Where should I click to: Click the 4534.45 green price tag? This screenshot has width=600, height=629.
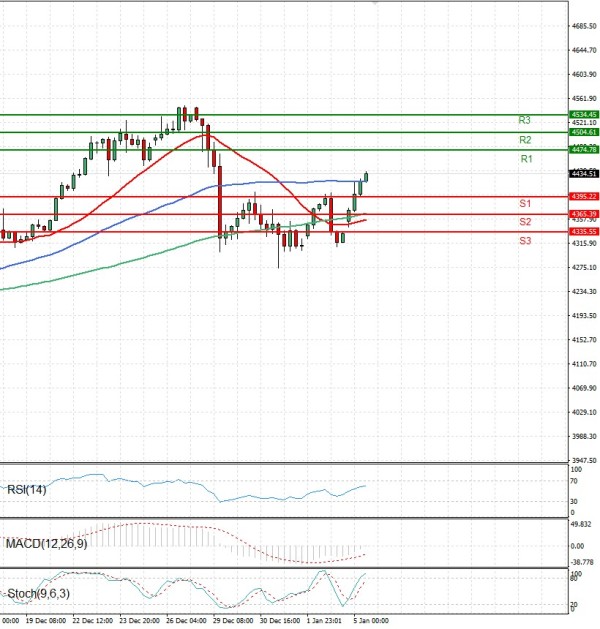(x=584, y=115)
